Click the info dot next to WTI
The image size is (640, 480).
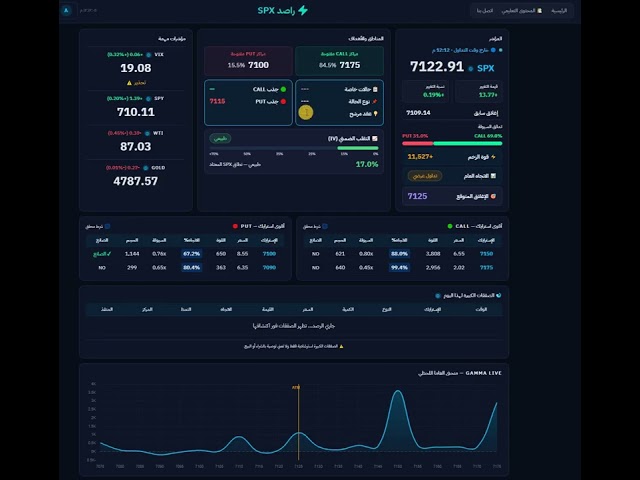(147, 133)
